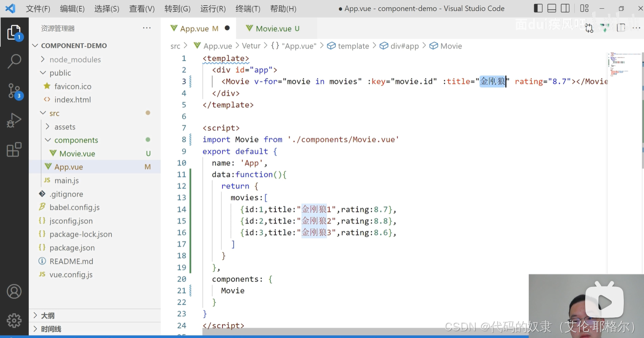Open the git compare changes icon

click(x=589, y=27)
